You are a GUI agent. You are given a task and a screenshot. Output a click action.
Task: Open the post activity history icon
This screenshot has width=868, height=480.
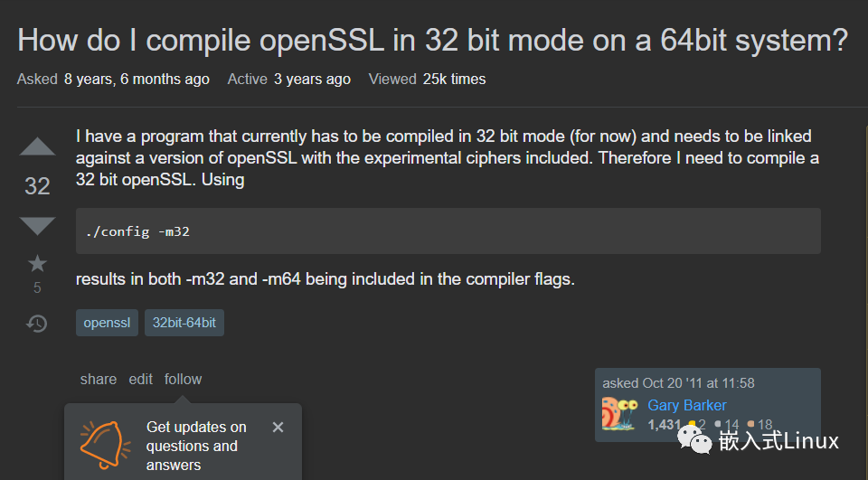click(x=37, y=324)
